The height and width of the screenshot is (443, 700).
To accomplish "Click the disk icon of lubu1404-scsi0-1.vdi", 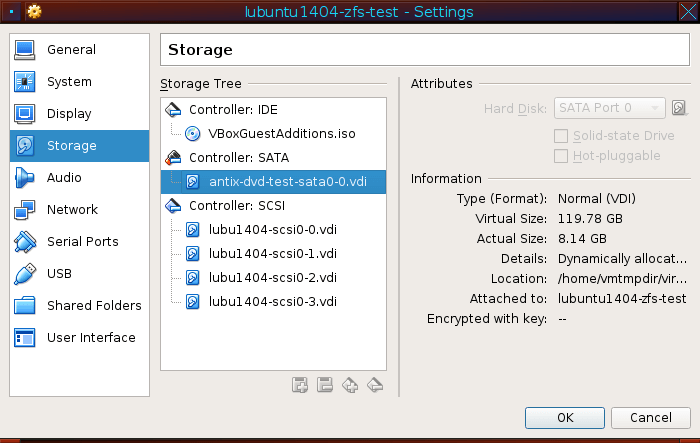I will [x=192, y=254].
